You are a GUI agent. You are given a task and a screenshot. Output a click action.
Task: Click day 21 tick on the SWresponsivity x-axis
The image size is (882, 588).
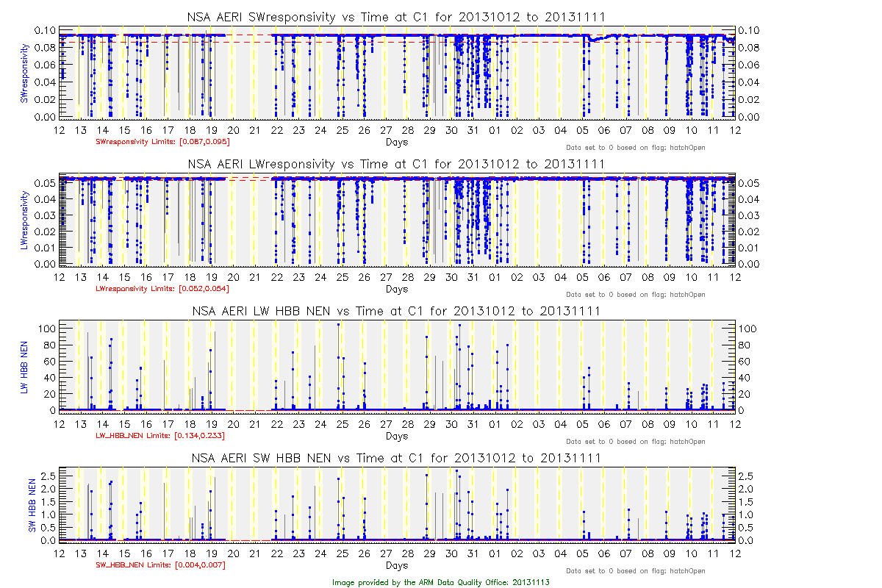tap(255, 130)
